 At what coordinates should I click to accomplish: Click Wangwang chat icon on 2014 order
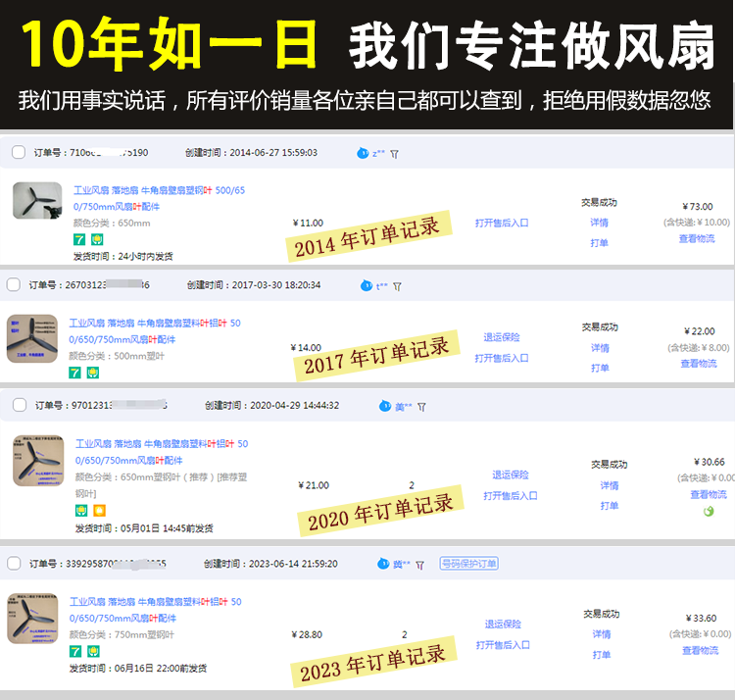pyautogui.click(x=363, y=153)
